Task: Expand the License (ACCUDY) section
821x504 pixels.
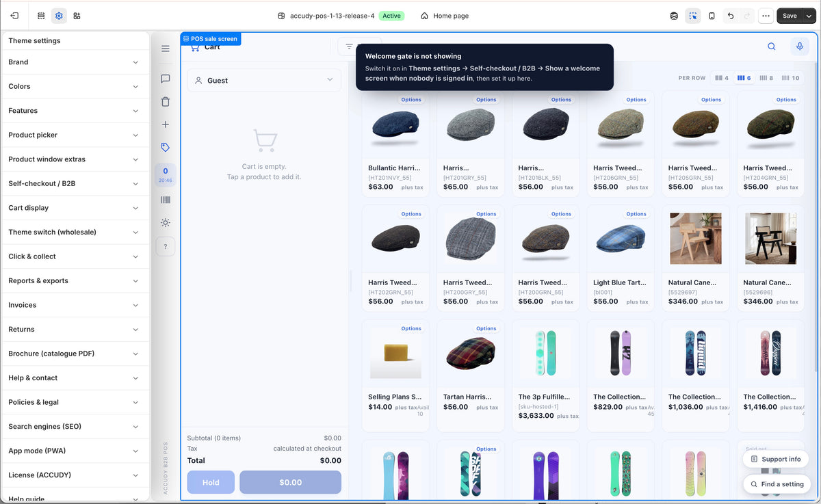Action: [74, 475]
